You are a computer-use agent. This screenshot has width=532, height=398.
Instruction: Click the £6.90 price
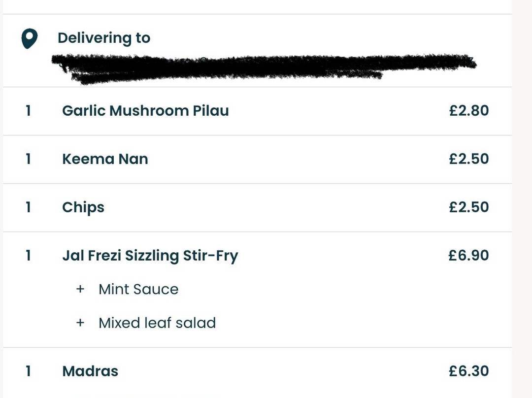pyautogui.click(x=468, y=255)
